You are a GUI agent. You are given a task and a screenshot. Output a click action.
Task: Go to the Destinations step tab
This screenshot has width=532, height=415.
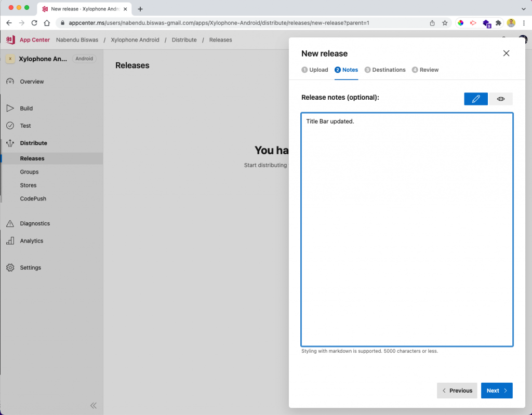click(385, 70)
